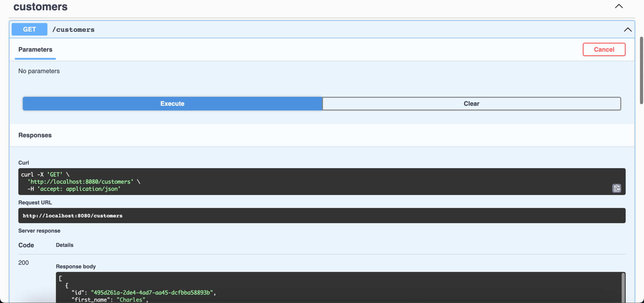Open the /customers endpoint path
Image resolution: width=644 pixels, height=303 pixels.
click(x=73, y=30)
